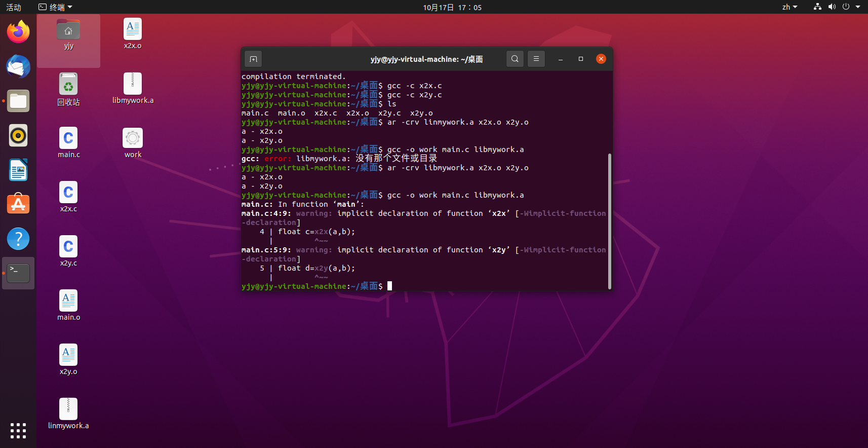Minimize the terminal window
The width and height of the screenshot is (868, 448).
pos(561,59)
